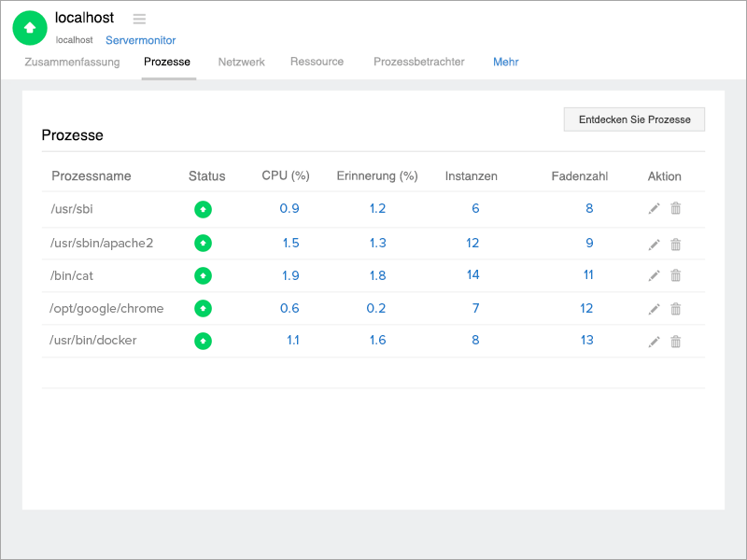This screenshot has height=560, width=747.
Task: Open the hamburger menu next to localhost
Action: (139, 19)
